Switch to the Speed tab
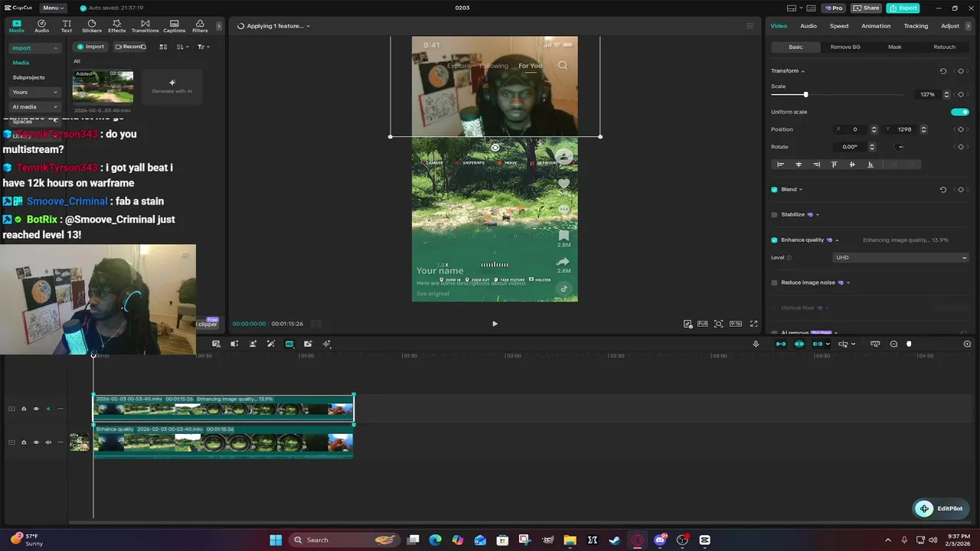Viewport: 980px width, 551px height. coord(839,26)
